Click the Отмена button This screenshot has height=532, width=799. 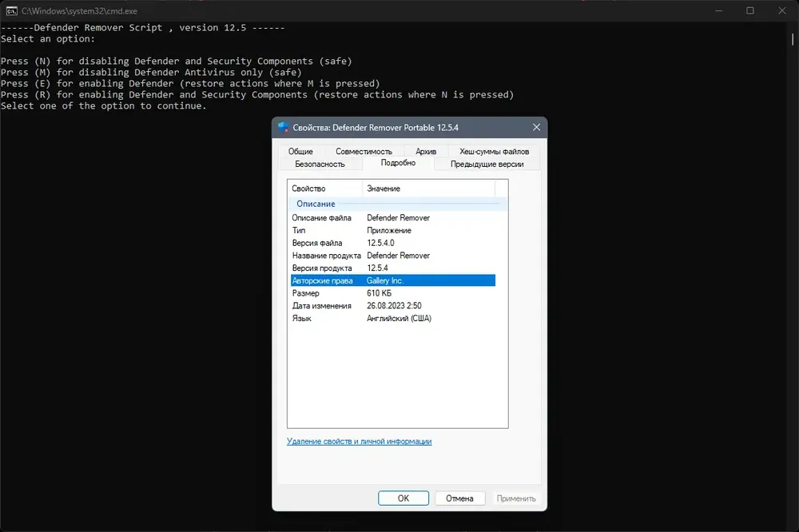coord(459,498)
